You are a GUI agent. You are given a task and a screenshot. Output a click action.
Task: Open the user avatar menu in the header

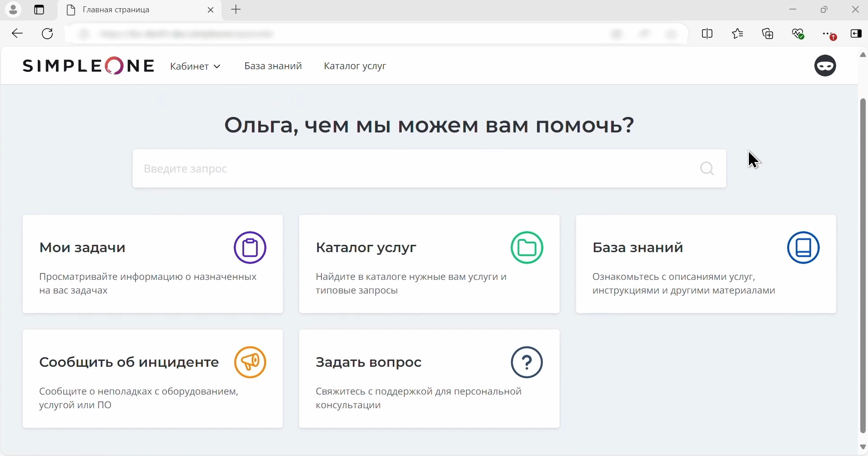(x=825, y=66)
